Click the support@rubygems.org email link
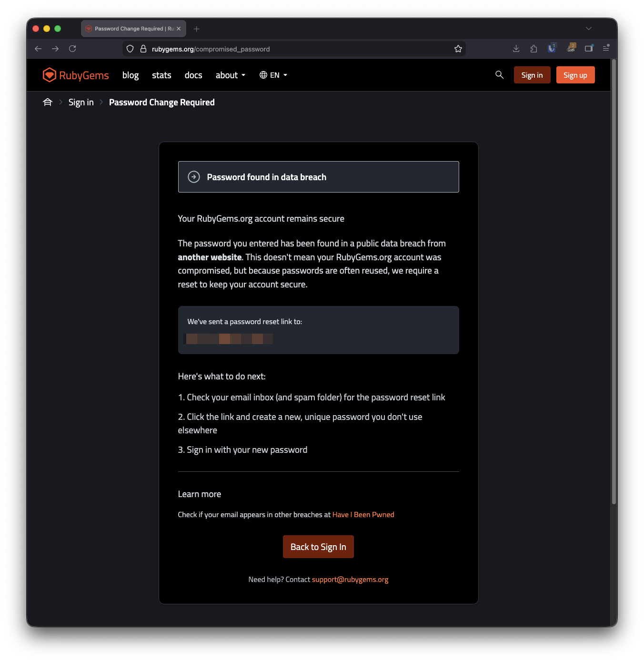 (350, 580)
